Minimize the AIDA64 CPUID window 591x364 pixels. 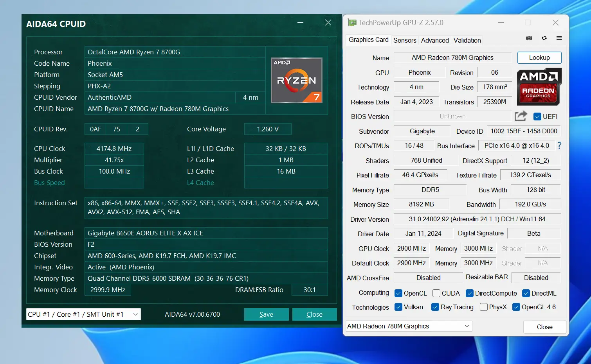coord(300,23)
